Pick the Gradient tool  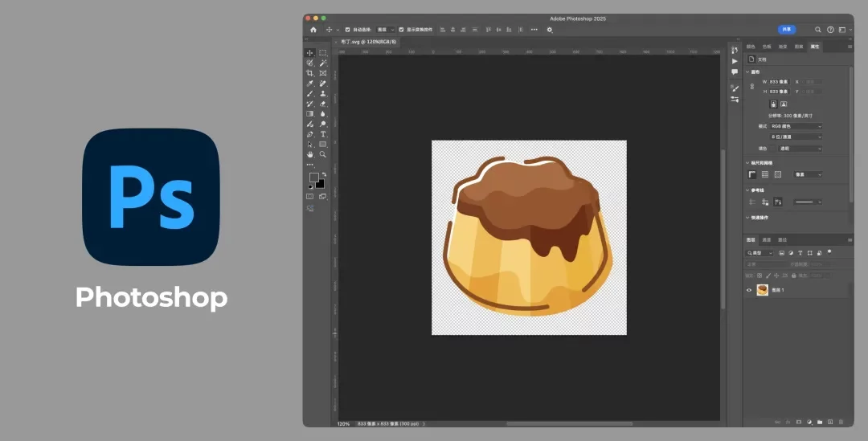pyautogui.click(x=310, y=114)
